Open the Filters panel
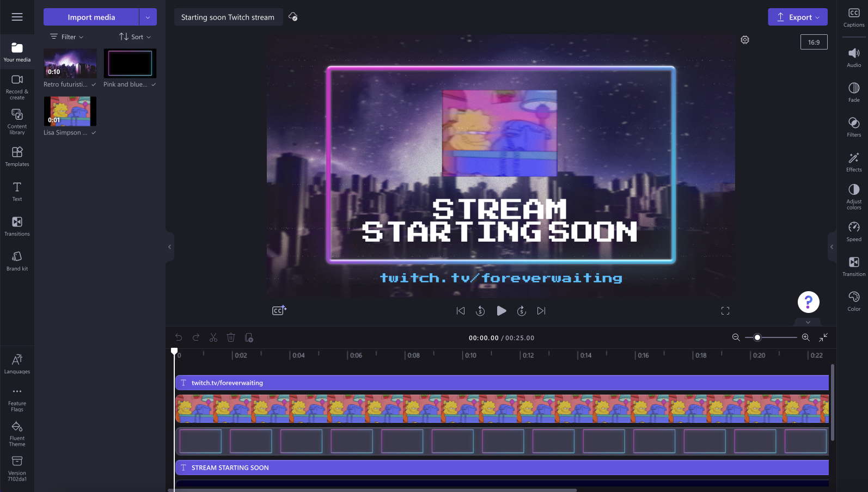This screenshot has height=492, width=868. (x=854, y=127)
